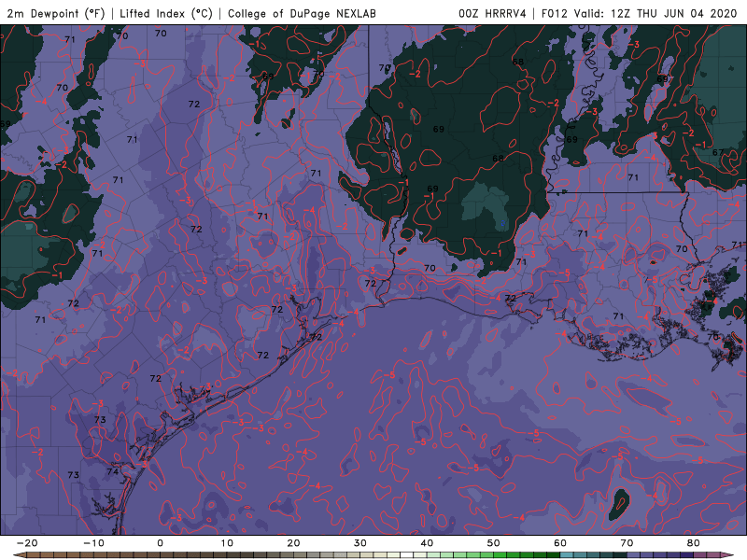Click the "Lifted Index (°C)" title label
Image resolution: width=747 pixels, height=560 pixels.
pyautogui.click(x=166, y=13)
